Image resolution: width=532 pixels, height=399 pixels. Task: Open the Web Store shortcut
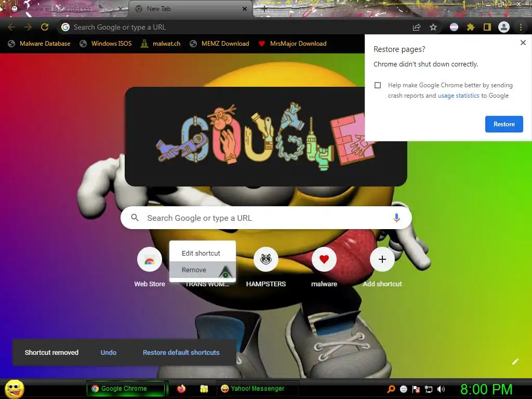(x=150, y=268)
